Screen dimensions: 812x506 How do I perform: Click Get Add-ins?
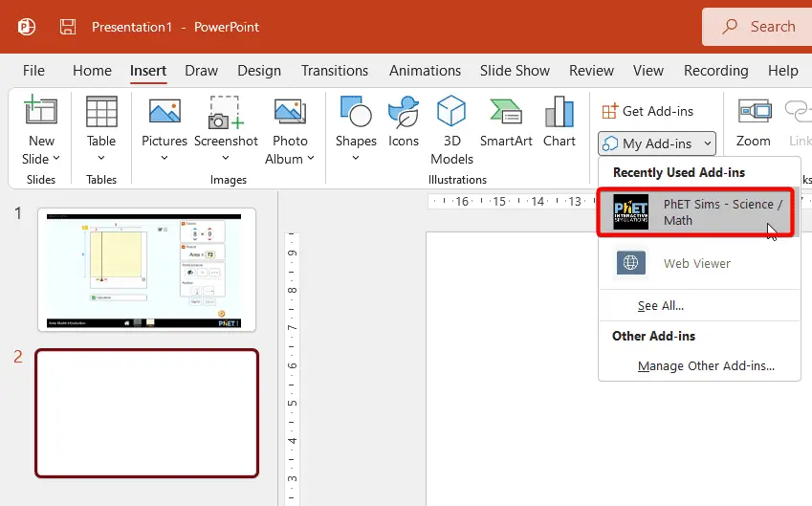click(x=647, y=111)
